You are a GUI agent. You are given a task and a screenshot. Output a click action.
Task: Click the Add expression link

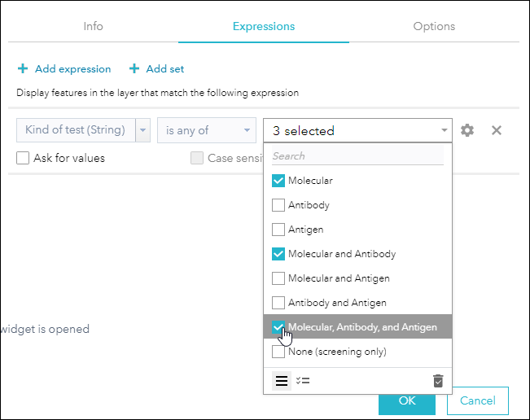72,69
